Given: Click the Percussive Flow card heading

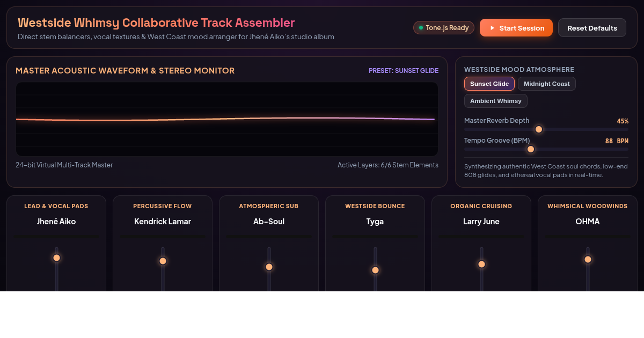Looking at the screenshot, I should click(163, 206).
